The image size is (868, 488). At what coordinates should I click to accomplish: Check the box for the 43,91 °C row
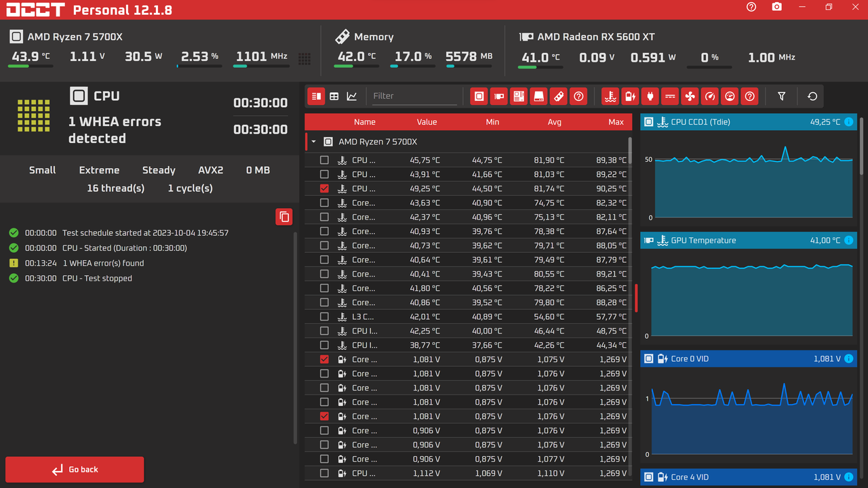(x=324, y=174)
